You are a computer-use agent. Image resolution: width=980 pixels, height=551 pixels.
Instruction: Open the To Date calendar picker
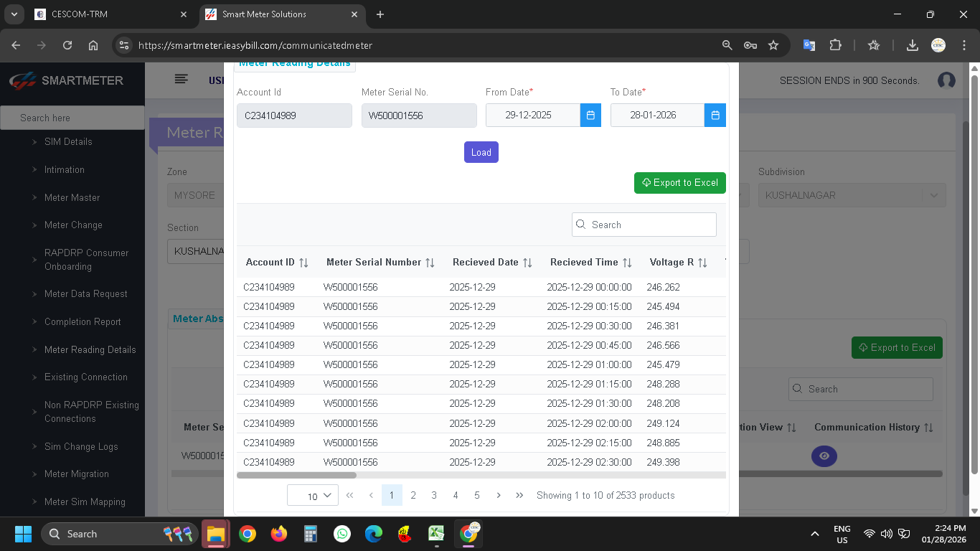coord(715,116)
